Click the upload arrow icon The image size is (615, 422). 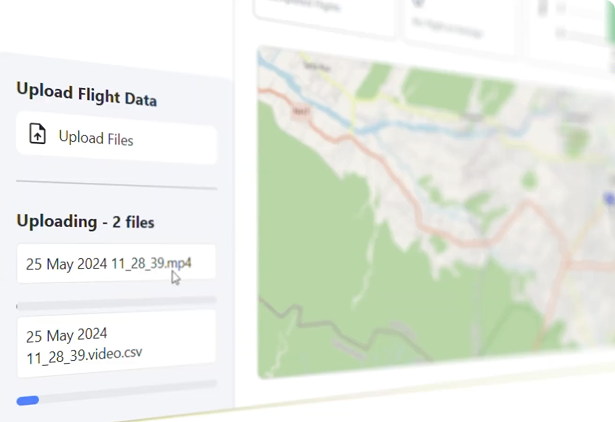point(38,135)
